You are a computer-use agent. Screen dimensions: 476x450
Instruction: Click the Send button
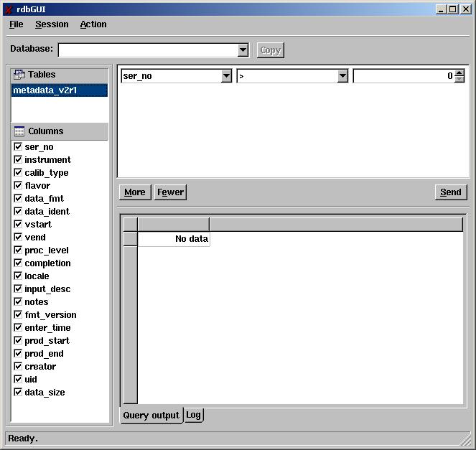click(450, 192)
